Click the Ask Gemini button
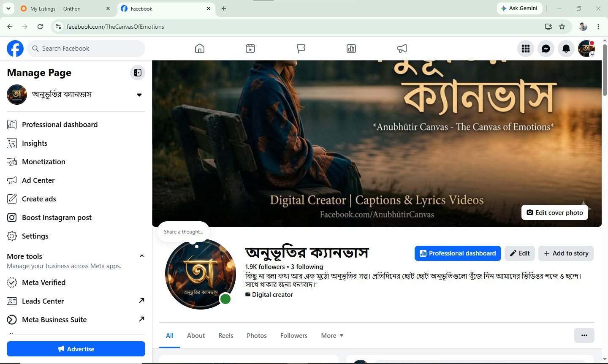This screenshot has width=608, height=364. pos(519,8)
